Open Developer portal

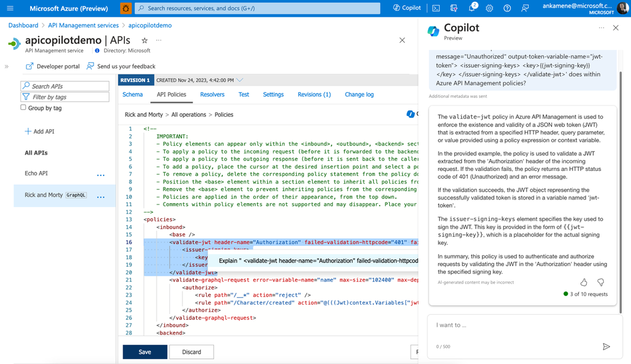[x=52, y=66]
